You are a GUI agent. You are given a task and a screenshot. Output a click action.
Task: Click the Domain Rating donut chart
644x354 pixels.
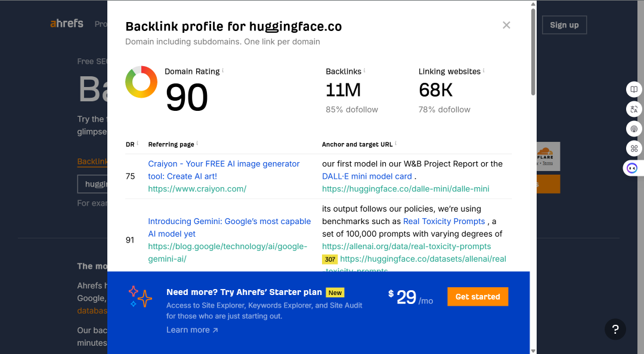pos(141,82)
